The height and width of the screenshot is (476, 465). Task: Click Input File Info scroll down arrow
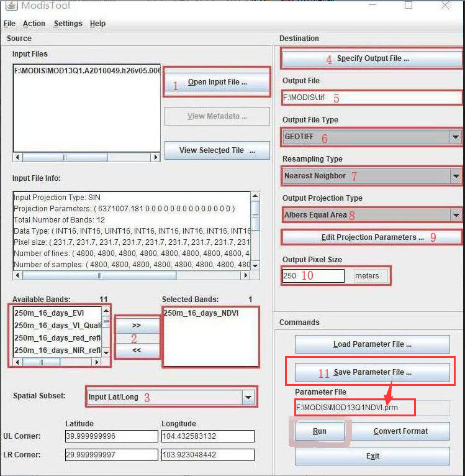click(255, 265)
